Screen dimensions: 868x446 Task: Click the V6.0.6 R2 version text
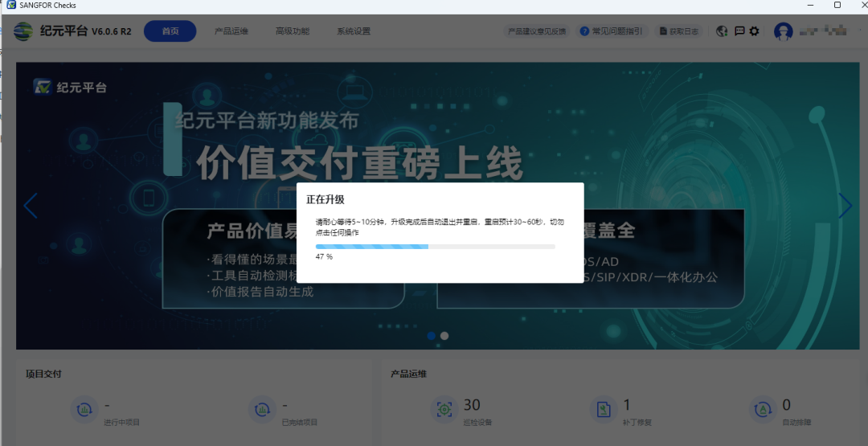pos(111,31)
